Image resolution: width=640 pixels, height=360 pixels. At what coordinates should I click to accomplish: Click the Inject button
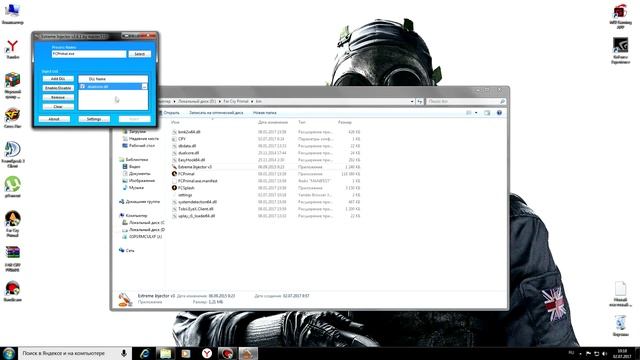click(x=134, y=119)
